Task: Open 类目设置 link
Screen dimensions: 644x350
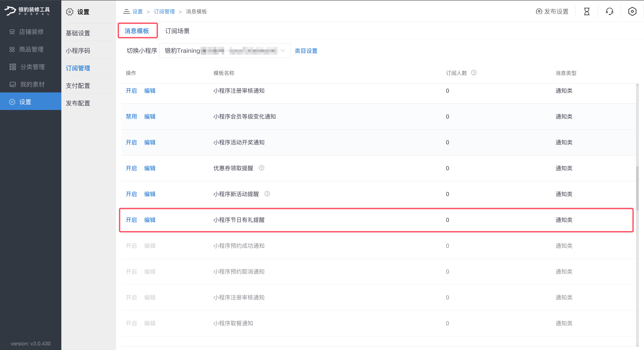Action: point(306,51)
